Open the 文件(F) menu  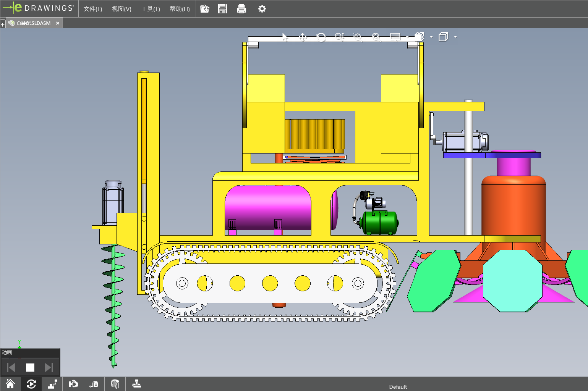92,9
